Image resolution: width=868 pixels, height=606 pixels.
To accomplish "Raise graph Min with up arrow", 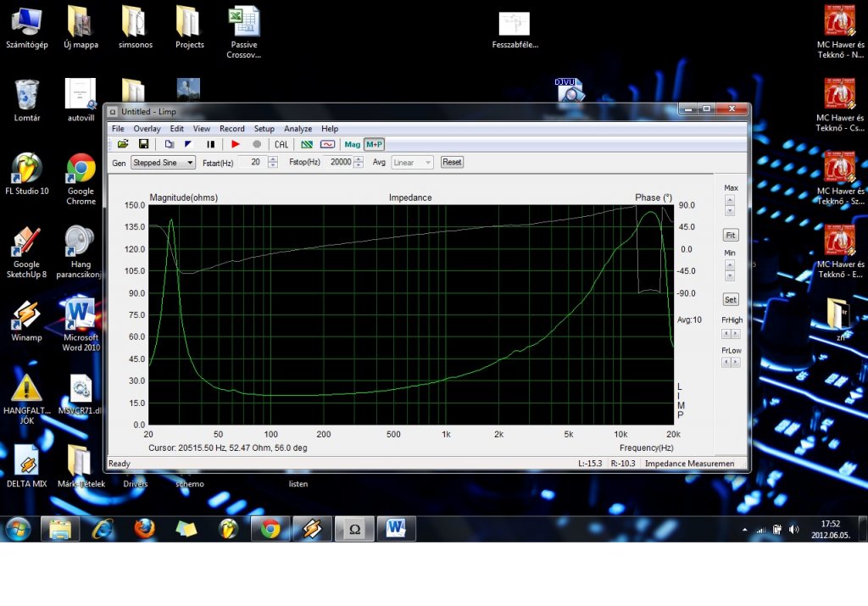I will (730, 265).
